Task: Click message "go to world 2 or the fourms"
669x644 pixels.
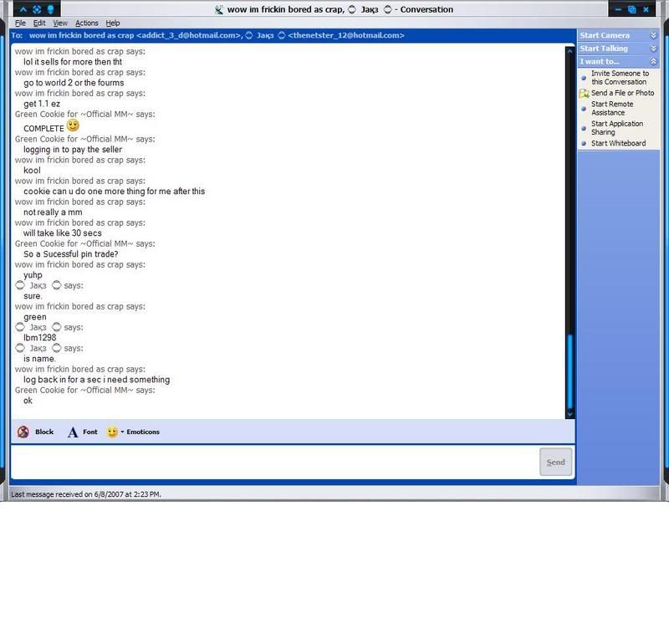Action: [74, 83]
